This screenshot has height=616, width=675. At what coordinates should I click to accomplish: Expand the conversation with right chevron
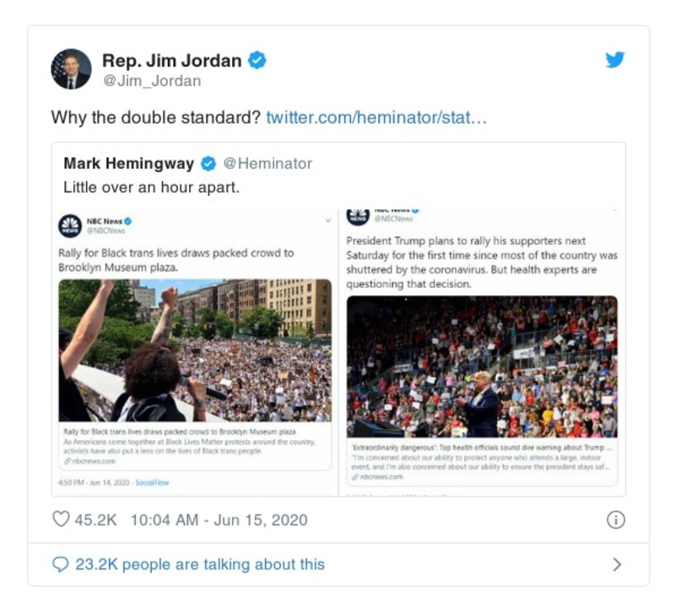coord(617,565)
